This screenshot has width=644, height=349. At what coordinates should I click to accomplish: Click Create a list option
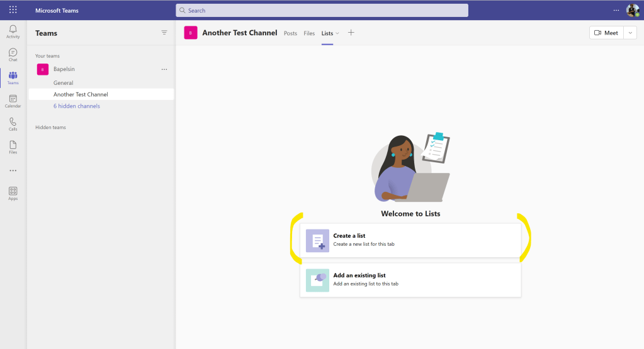point(410,240)
